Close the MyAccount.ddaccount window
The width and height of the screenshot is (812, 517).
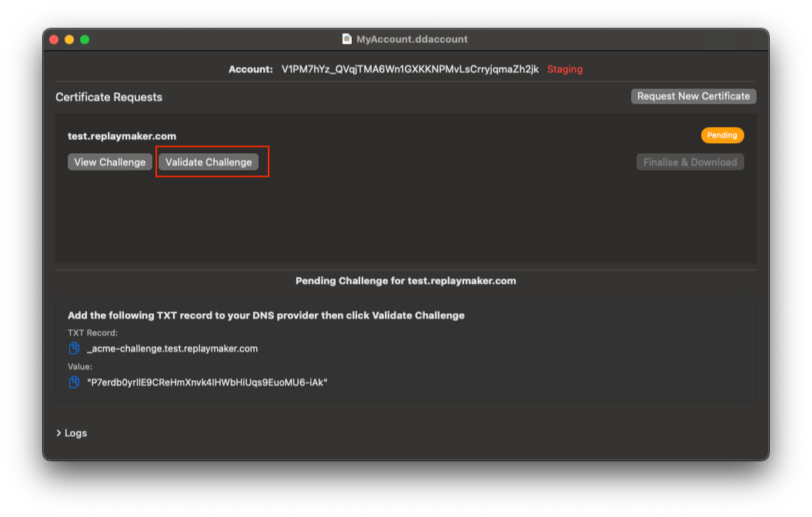(54, 39)
